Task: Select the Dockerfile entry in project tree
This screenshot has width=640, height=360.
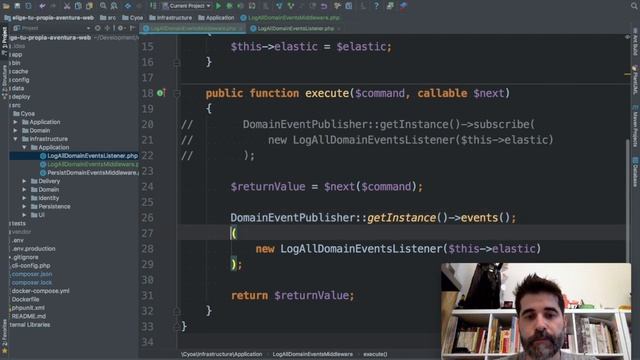Action: (x=25, y=299)
